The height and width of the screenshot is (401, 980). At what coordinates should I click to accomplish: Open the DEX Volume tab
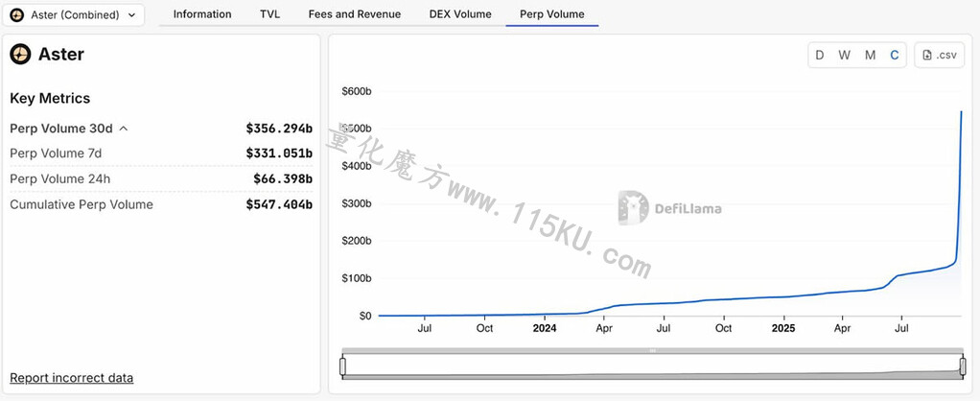(x=460, y=13)
